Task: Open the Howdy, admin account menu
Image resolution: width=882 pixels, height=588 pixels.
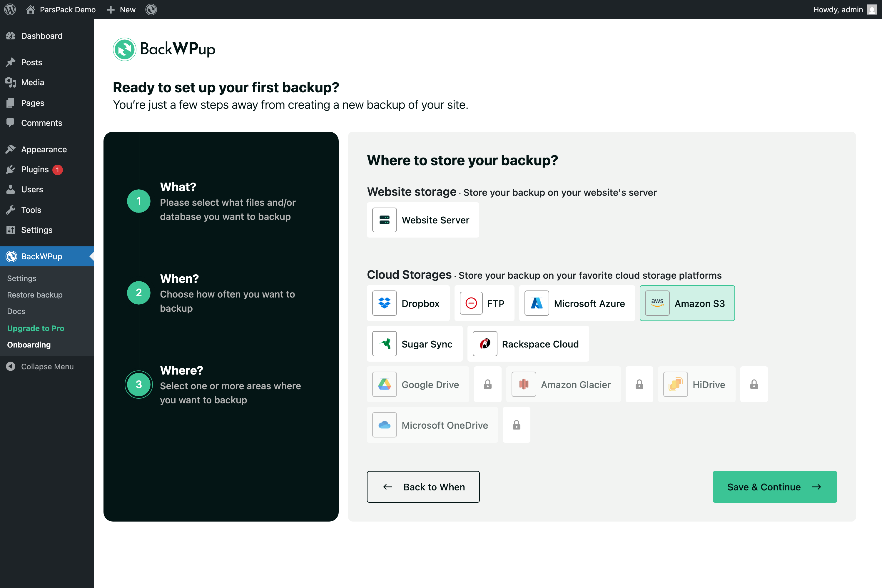Action: pos(845,9)
